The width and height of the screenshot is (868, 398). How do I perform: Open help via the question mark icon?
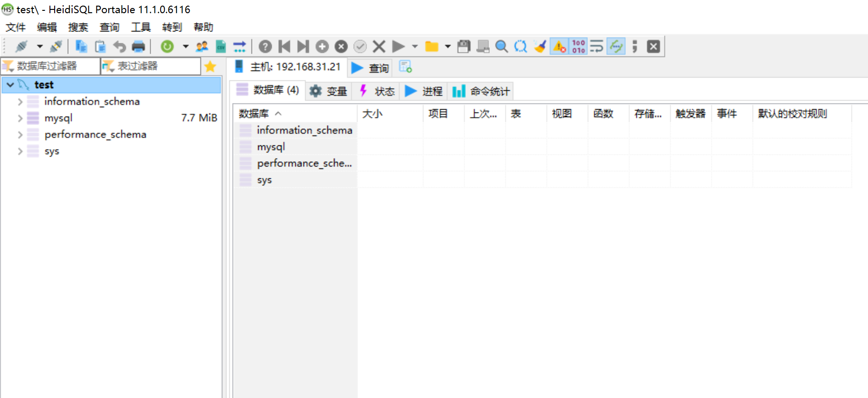click(266, 46)
